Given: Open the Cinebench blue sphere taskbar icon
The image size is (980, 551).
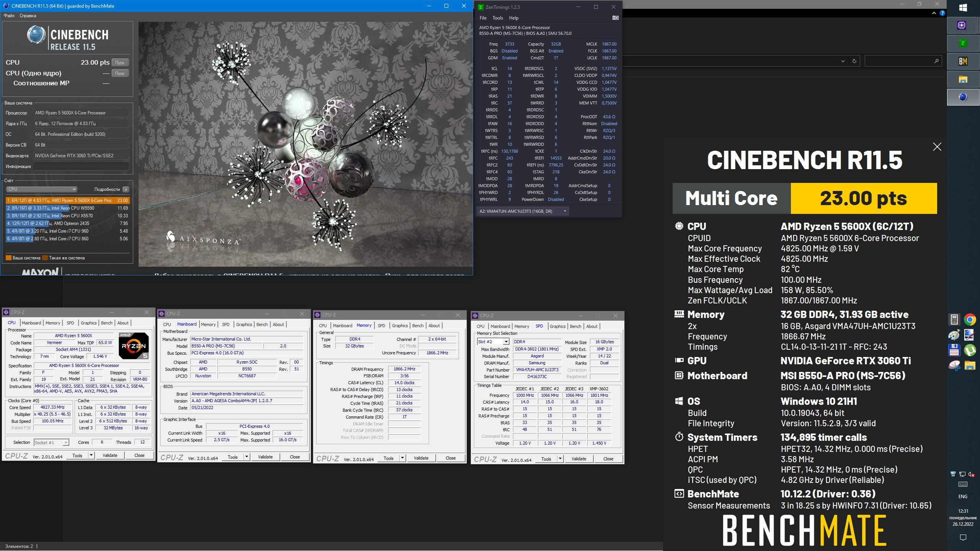Looking at the screenshot, I should click(963, 97).
